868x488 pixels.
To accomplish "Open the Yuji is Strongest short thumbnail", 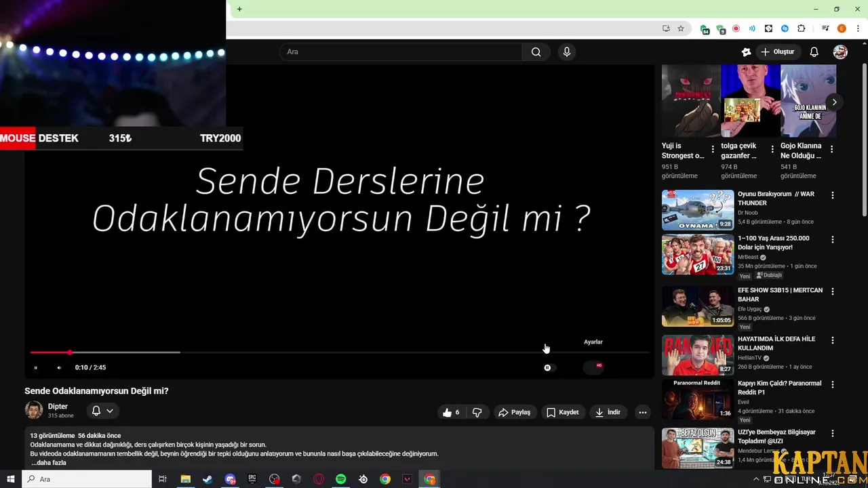I will click(x=691, y=101).
